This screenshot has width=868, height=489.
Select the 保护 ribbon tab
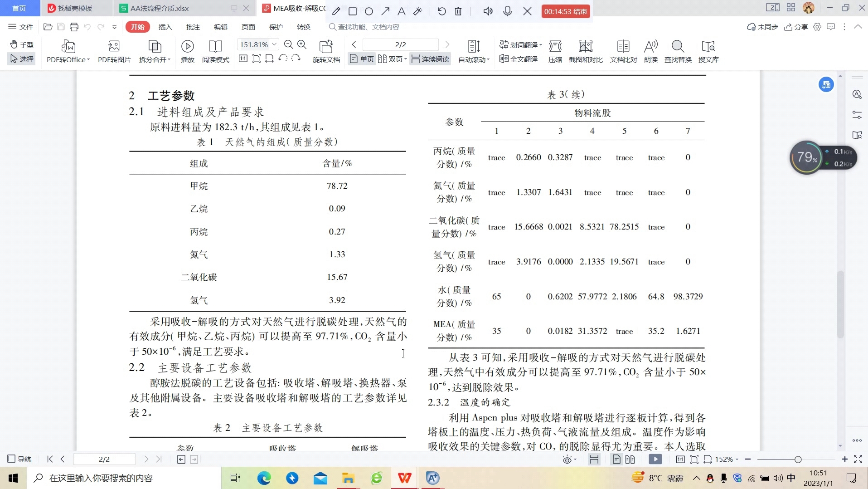[276, 27]
